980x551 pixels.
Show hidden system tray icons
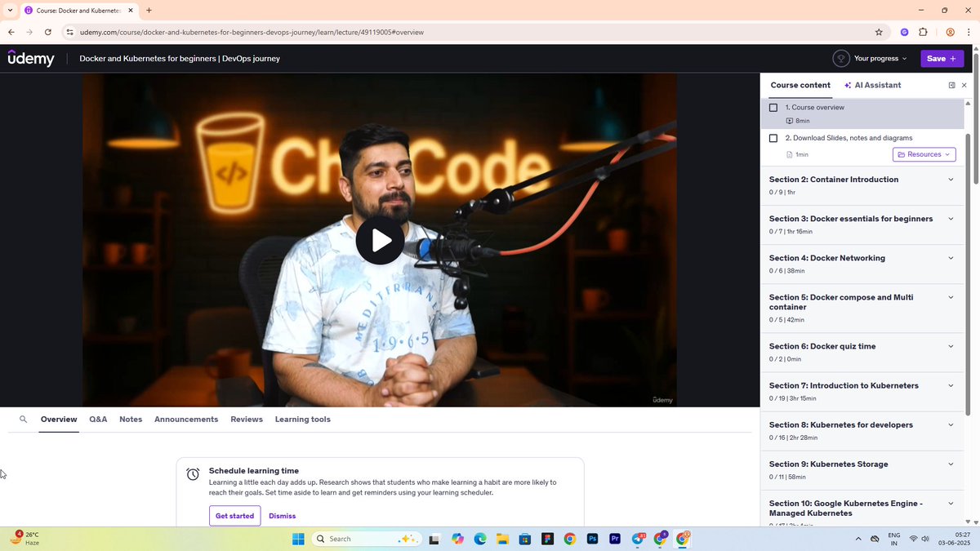pyautogui.click(x=857, y=539)
